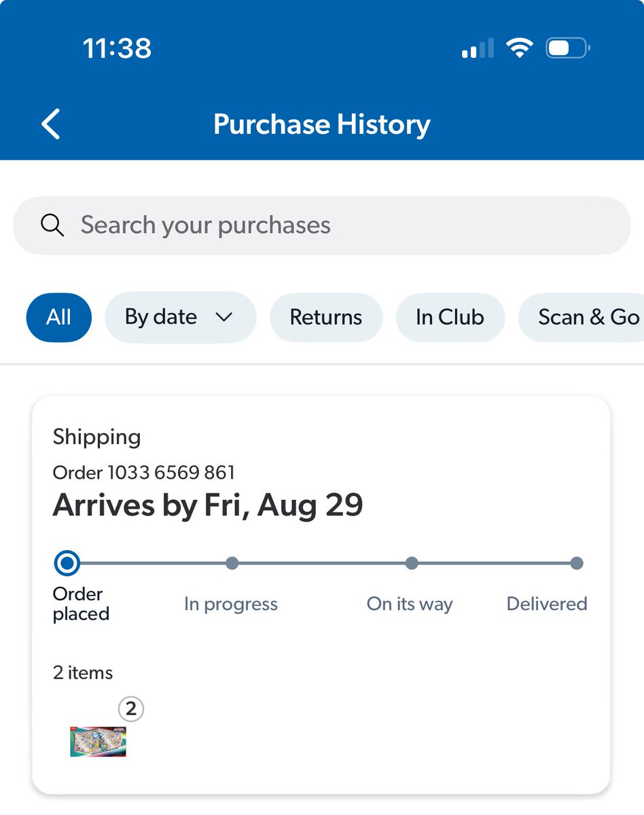Tap the back arrow icon
Image resolution: width=644 pixels, height=815 pixels.
pos(52,124)
